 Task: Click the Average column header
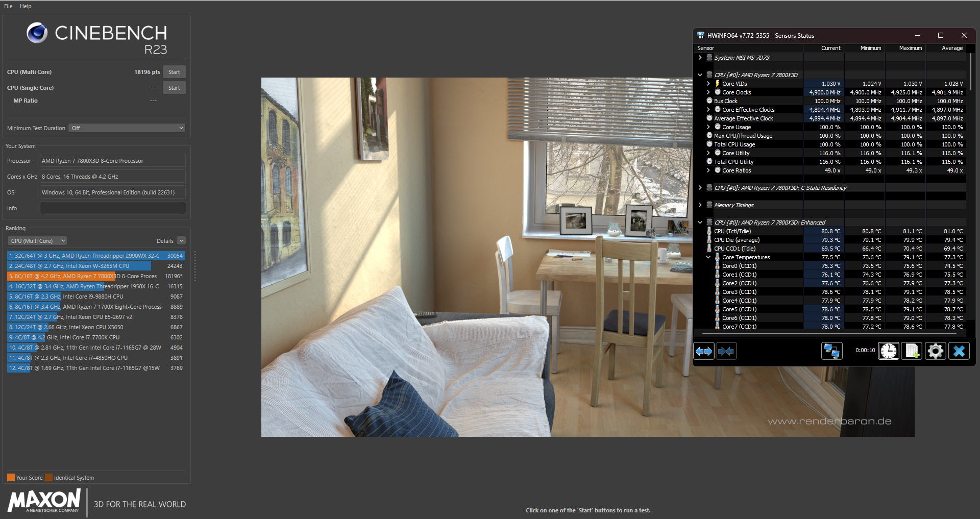coord(946,48)
